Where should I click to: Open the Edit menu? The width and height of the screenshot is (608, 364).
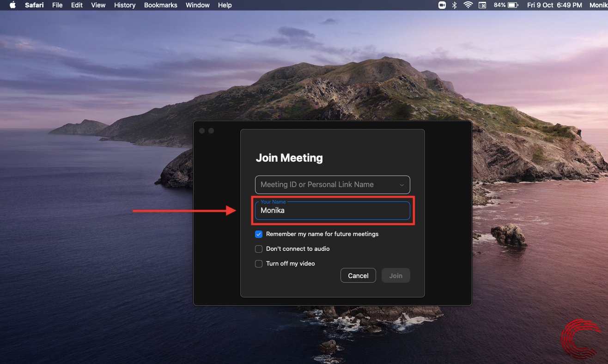click(77, 5)
